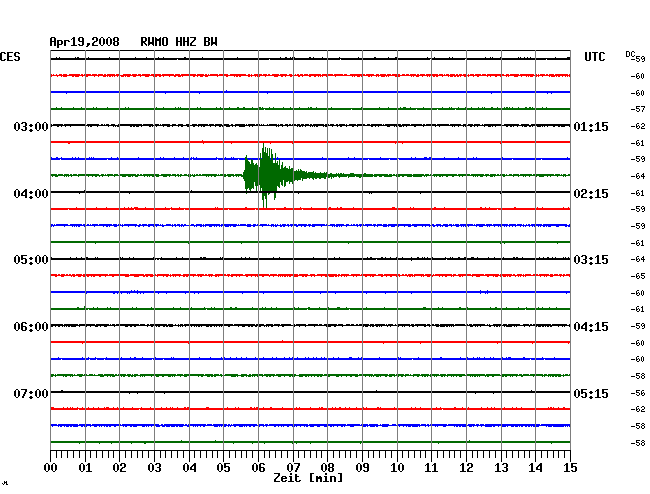Viewport: 650px width, 494px height.
Task: Click minute 04 on the time axis
Action: coord(189,467)
